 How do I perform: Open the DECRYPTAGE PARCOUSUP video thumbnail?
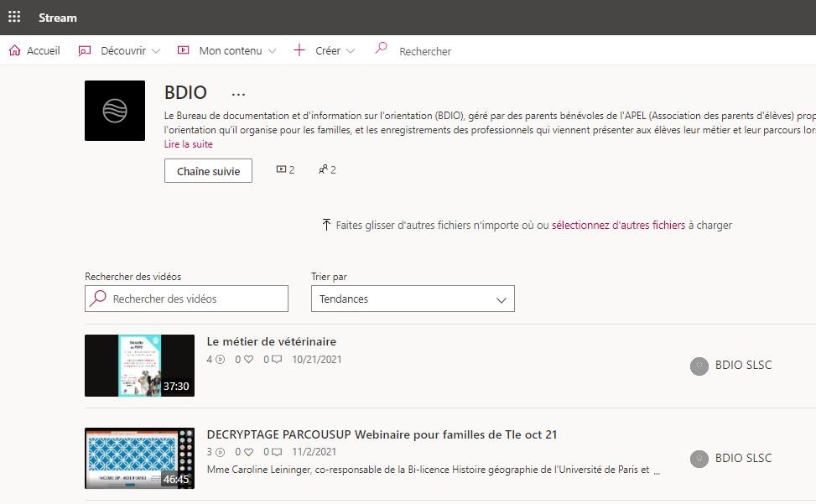(x=139, y=458)
